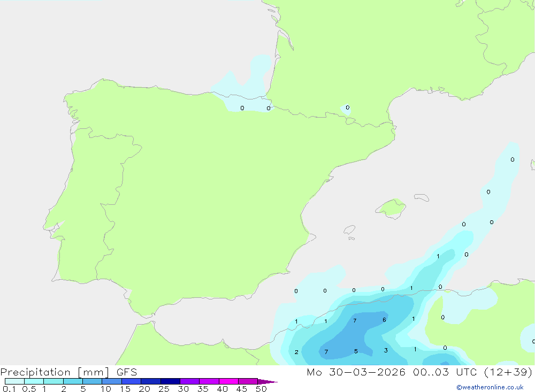Click the "40" legend scale label

coord(223,389)
